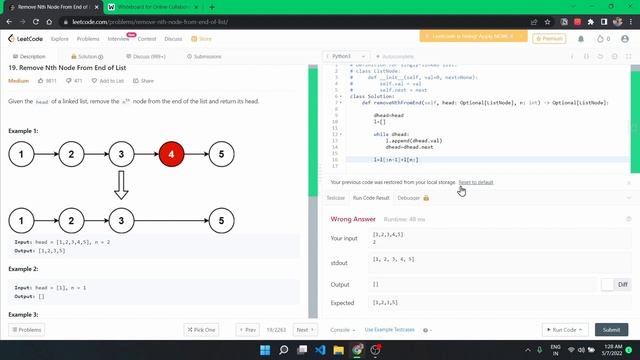Click the debugger lock icon
Image resolution: width=640 pixels, height=360 pixels.
point(426,198)
